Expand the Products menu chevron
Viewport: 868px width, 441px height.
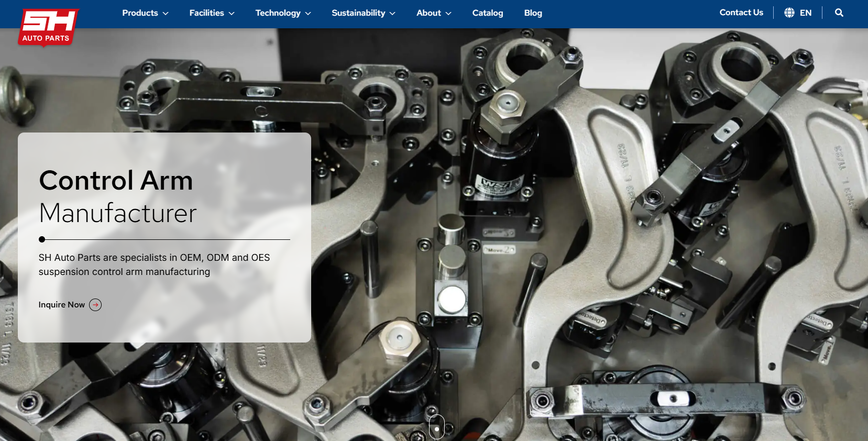coord(166,13)
